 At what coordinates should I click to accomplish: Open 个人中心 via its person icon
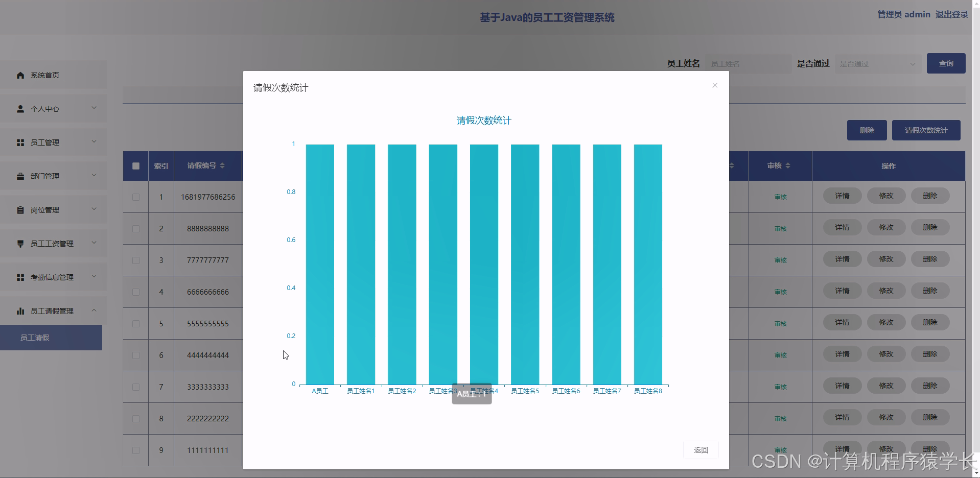coord(20,108)
